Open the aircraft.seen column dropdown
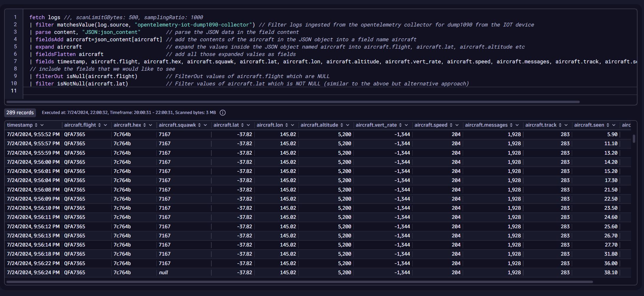 pos(614,125)
